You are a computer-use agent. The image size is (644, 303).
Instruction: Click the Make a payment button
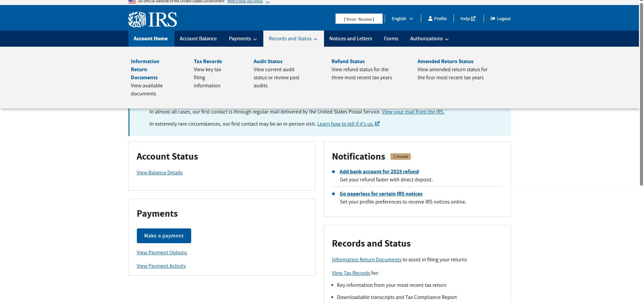coord(164,236)
